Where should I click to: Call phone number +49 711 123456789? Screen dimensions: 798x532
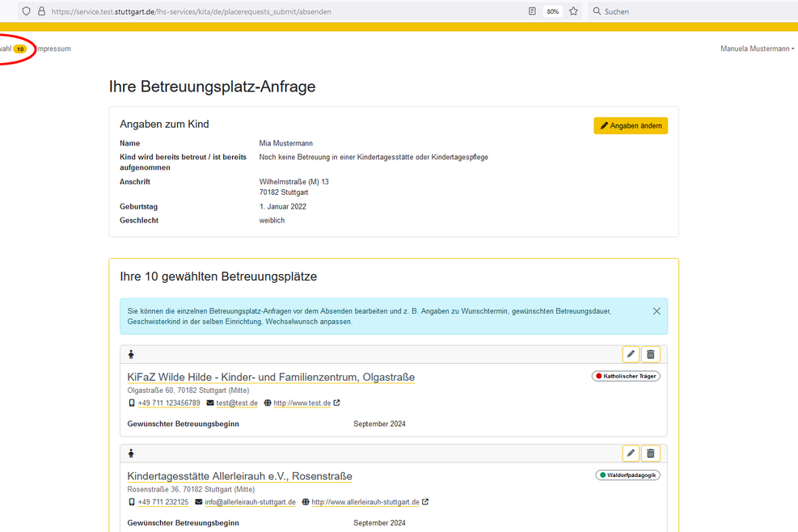[x=168, y=403]
